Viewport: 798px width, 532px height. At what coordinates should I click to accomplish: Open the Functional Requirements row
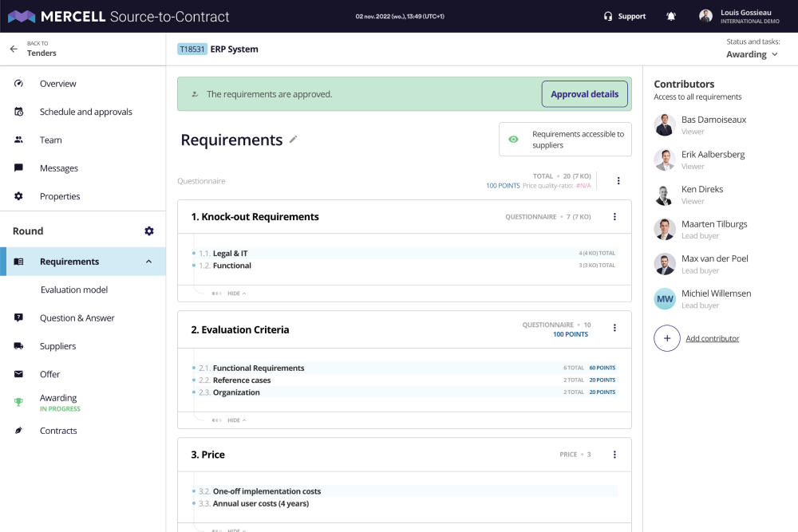tap(259, 368)
